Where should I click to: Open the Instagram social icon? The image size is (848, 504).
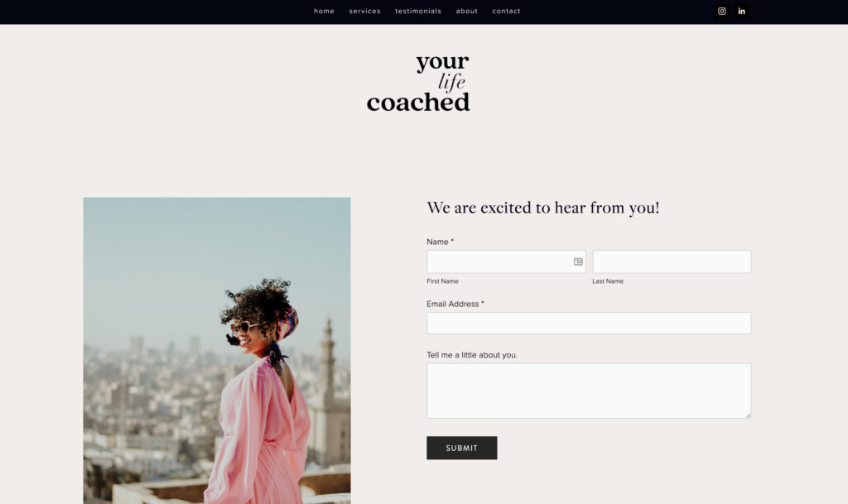[x=721, y=12]
